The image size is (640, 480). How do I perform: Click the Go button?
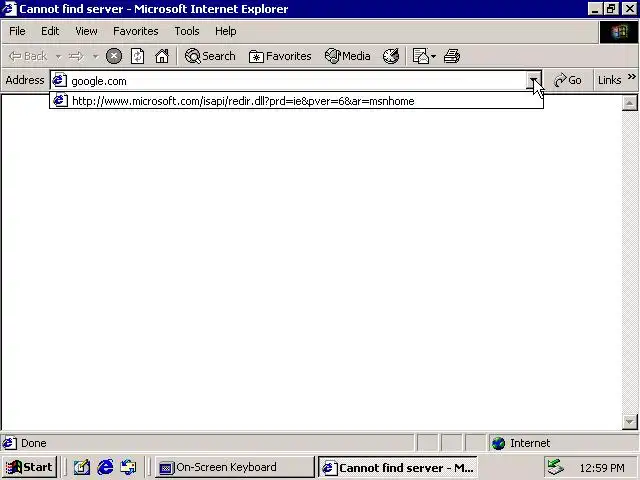pos(567,80)
